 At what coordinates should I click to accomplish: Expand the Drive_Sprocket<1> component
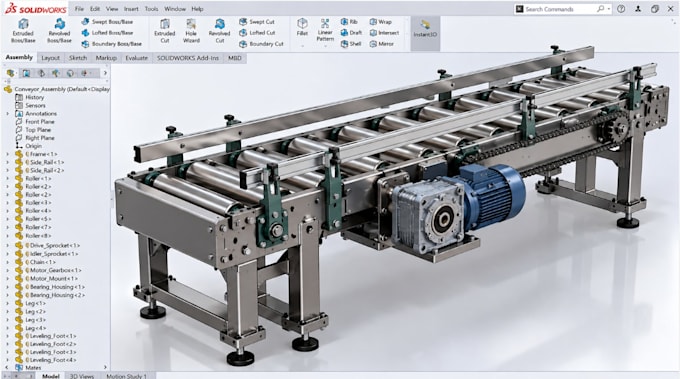[7, 245]
